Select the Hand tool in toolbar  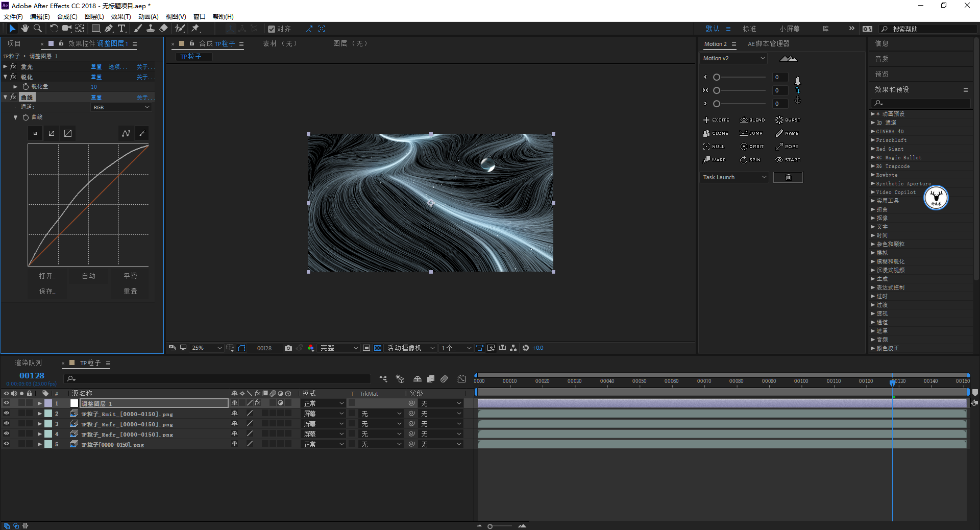[24, 29]
